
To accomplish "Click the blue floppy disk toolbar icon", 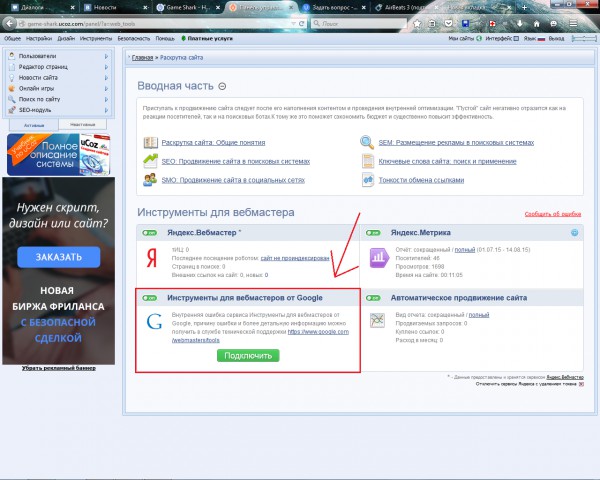I will 465,24.
